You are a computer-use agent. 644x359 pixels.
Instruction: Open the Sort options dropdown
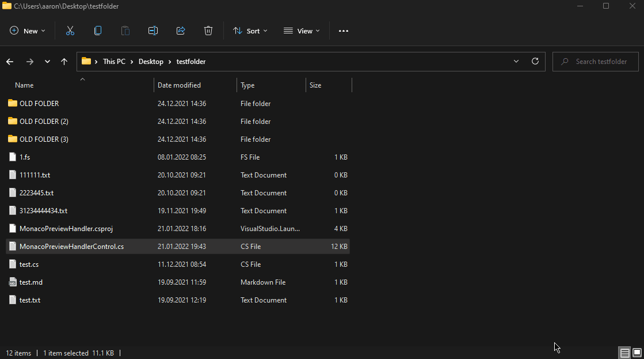(250, 31)
